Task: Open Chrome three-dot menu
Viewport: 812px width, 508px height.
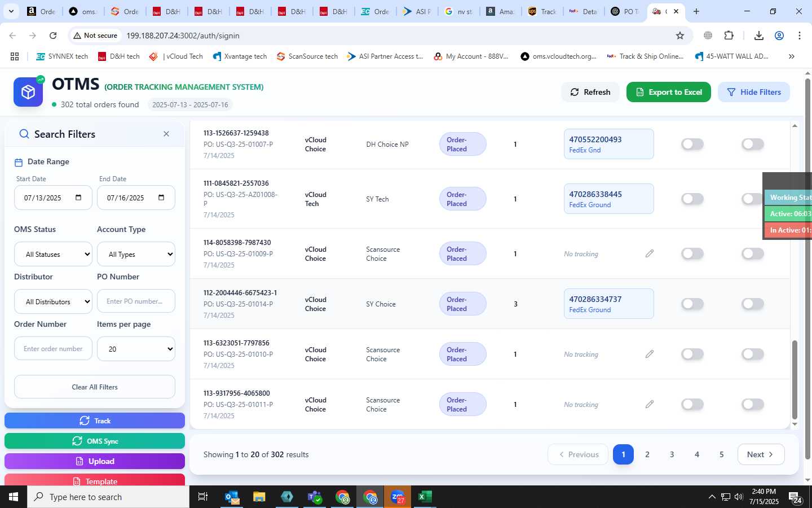Action: point(800,36)
